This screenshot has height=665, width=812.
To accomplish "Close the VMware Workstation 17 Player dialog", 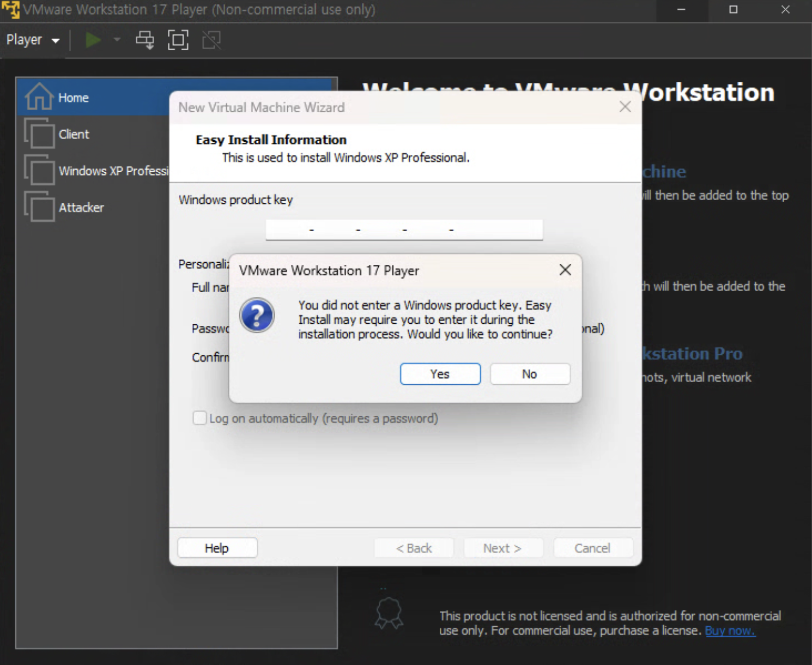I will click(x=565, y=270).
